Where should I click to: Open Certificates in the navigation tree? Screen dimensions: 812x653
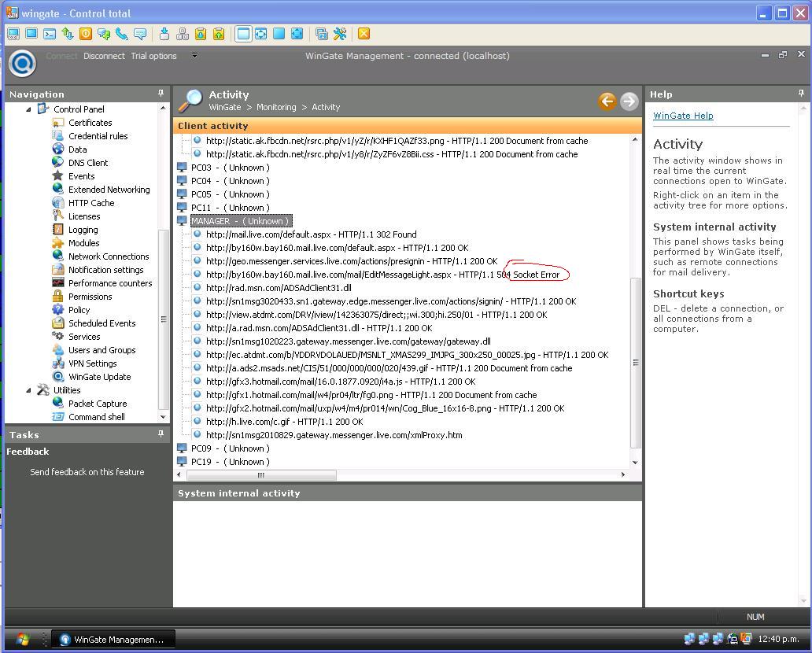coord(90,123)
